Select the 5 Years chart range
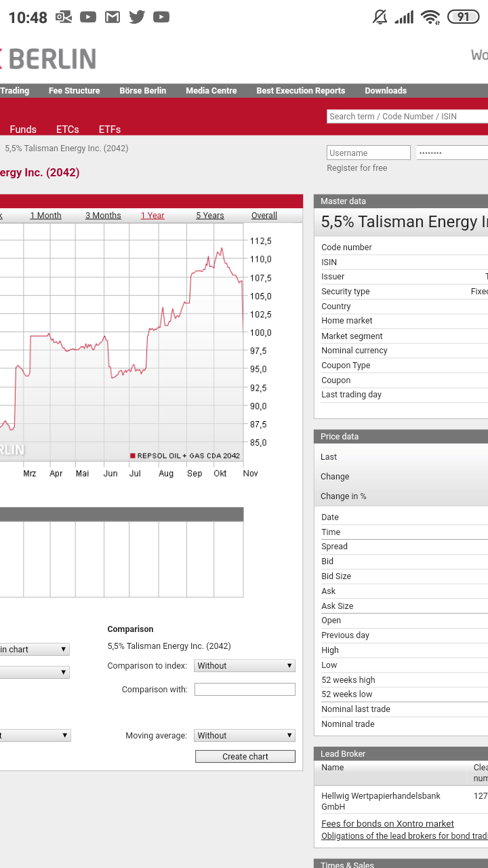Image resolution: width=488 pixels, height=868 pixels. click(x=210, y=216)
